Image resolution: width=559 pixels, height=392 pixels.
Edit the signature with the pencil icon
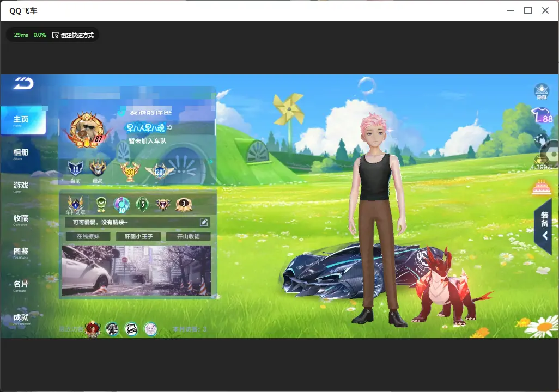204,222
